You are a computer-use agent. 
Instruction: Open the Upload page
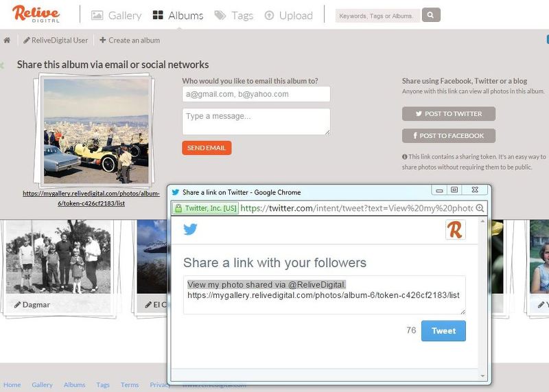point(288,15)
